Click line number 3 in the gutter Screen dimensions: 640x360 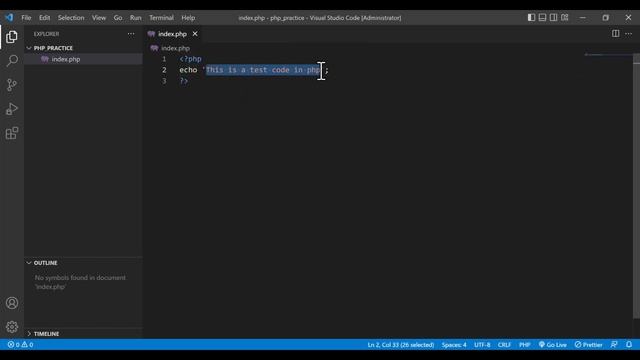click(x=164, y=81)
